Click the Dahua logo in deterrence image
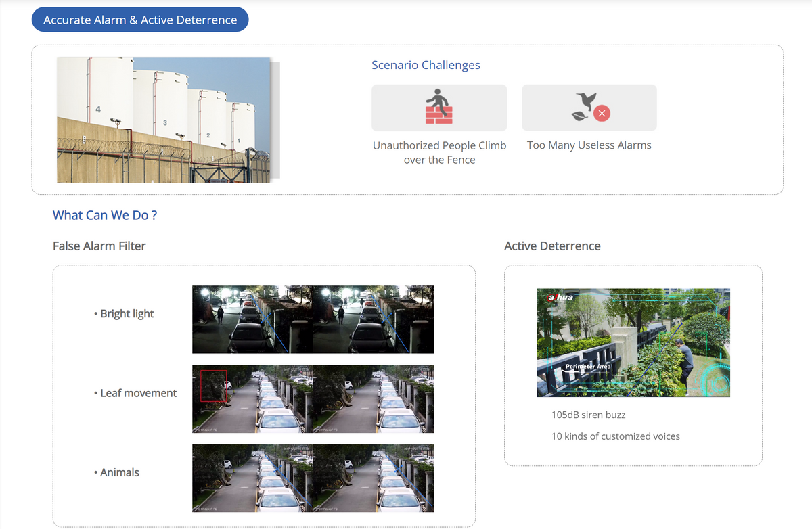 click(x=560, y=297)
